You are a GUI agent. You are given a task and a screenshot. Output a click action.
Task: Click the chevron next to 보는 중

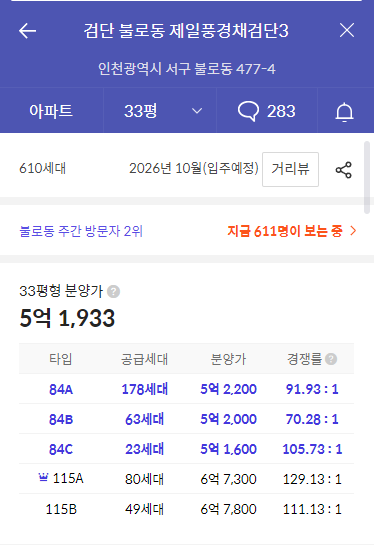[353, 231]
